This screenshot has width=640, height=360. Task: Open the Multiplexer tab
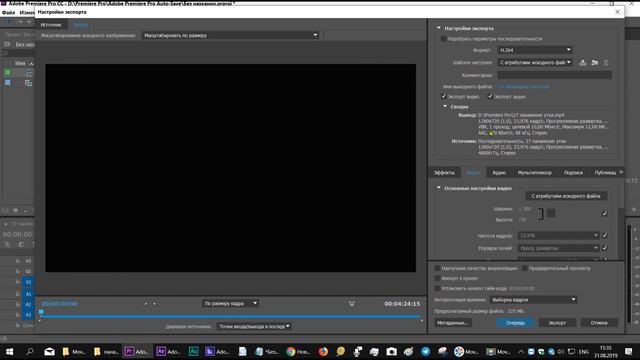click(x=535, y=173)
